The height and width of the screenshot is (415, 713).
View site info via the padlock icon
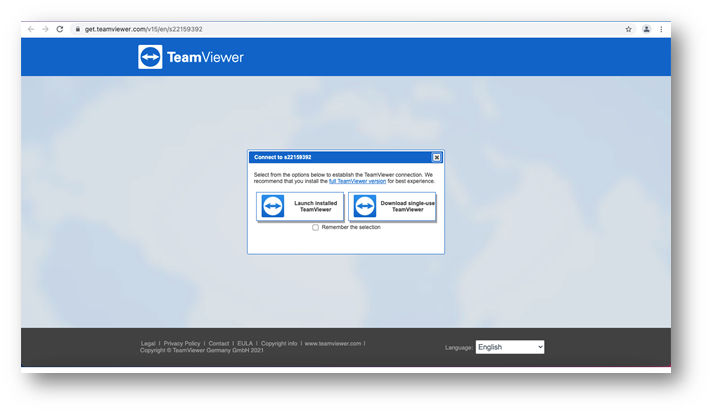click(78, 29)
